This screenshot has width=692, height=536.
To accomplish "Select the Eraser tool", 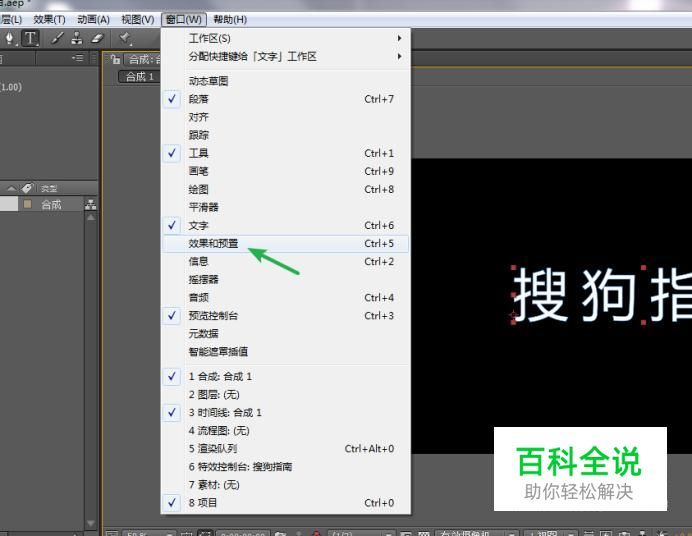I will click(x=97, y=38).
